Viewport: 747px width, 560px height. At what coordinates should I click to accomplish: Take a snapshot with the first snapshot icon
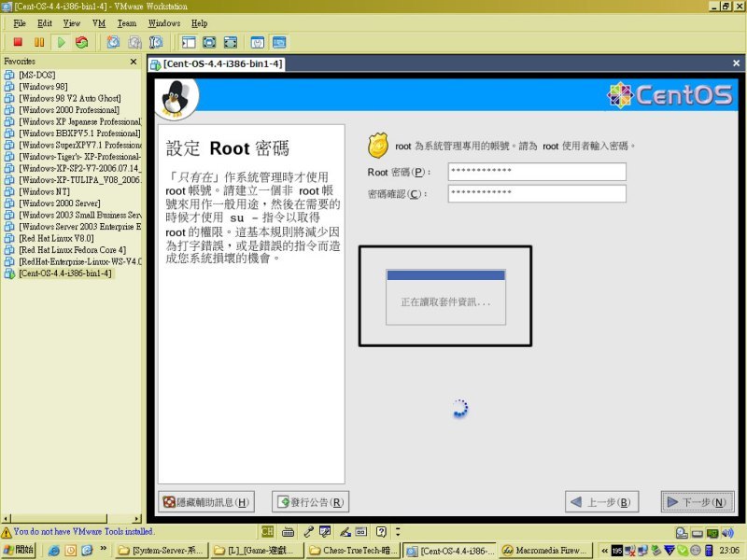pyautogui.click(x=113, y=42)
